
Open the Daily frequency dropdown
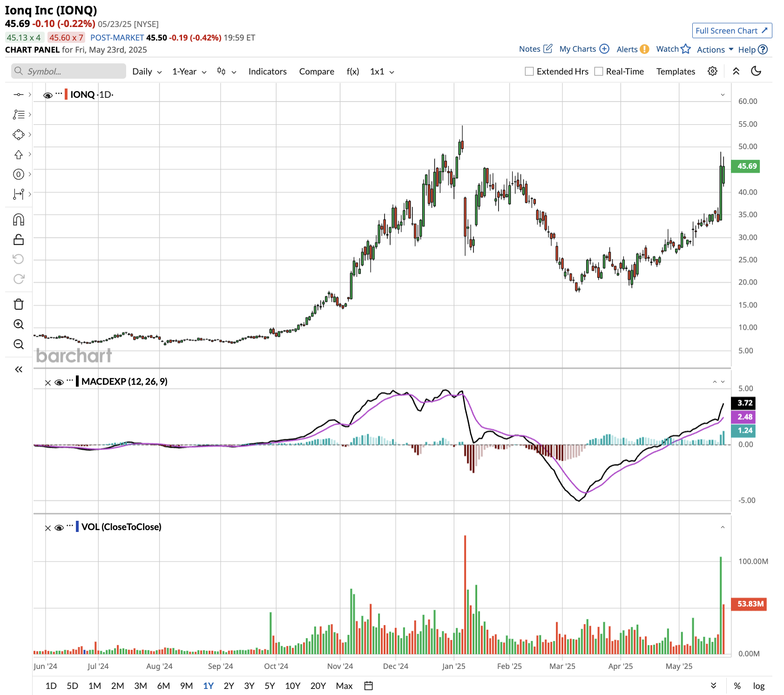click(x=147, y=71)
